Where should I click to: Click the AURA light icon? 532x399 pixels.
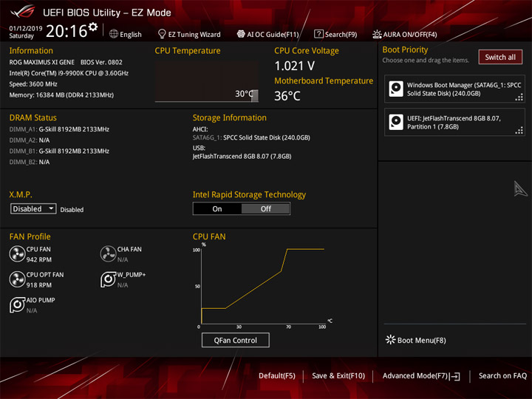coord(377,34)
